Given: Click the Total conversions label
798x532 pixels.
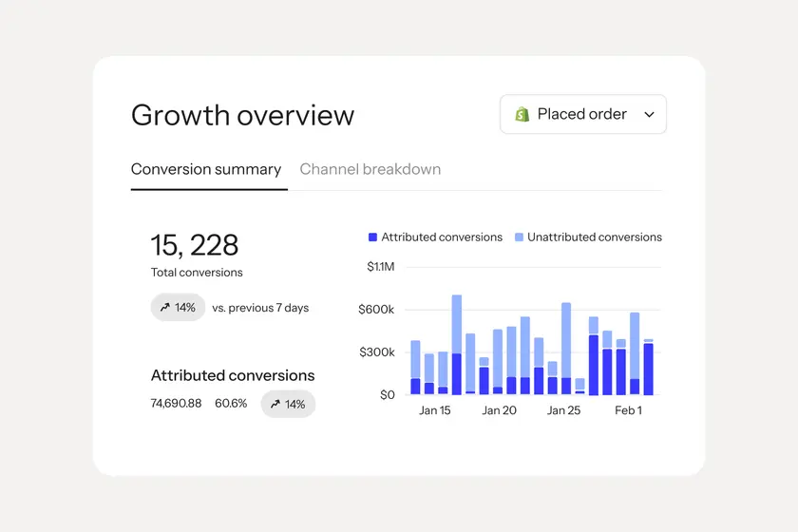Looking at the screenshot, I should (x=197, y=273).
